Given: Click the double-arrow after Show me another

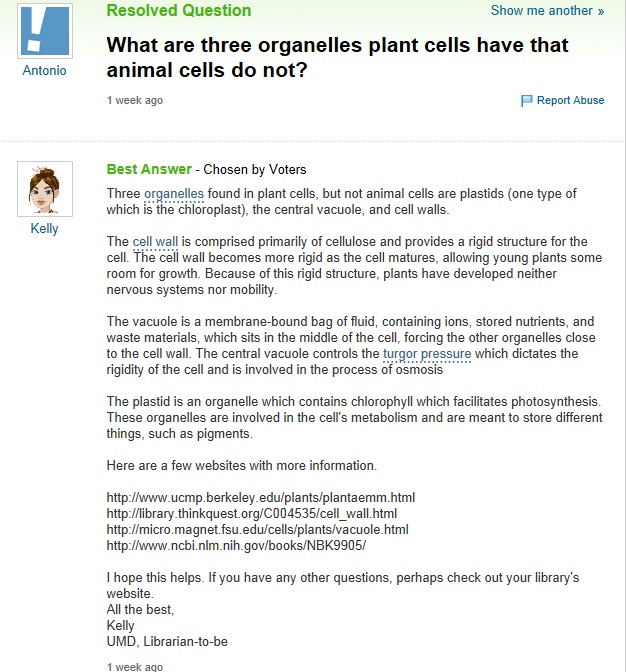Looking at the screenshot, I should click(601, 11).
